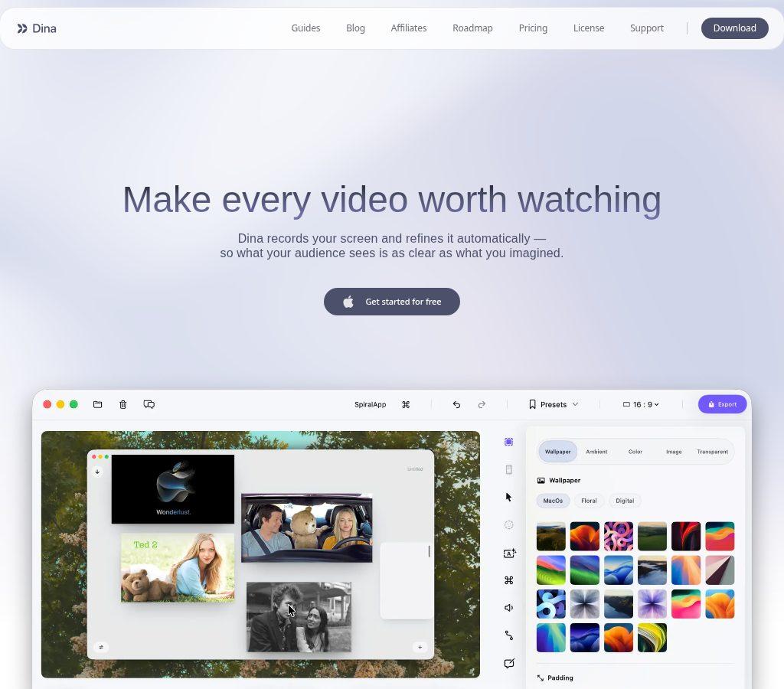Screen dimensions: 784x689
Task: Open keyboard shortcuts tool in the sidebar
Action: (x=508, y=580)
